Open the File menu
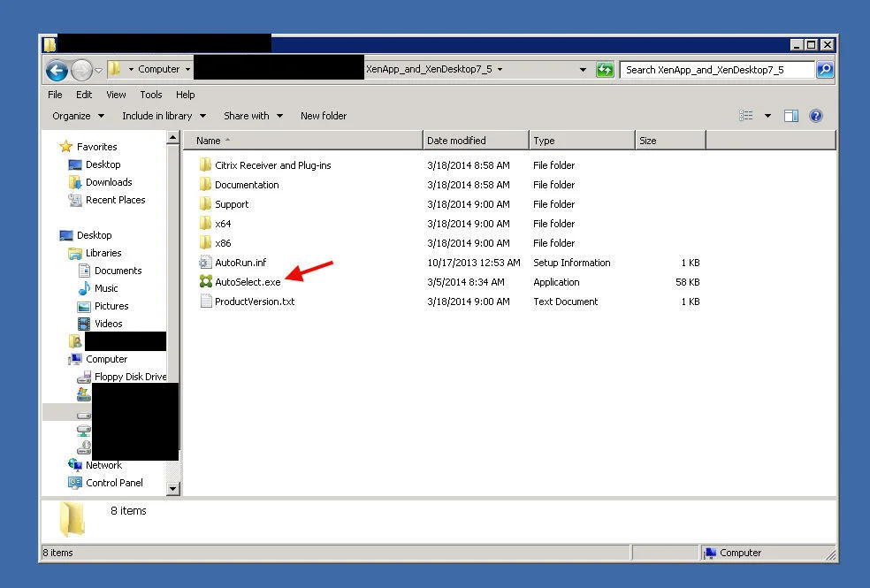Viewport: 870px width, 588px height. point(55,95)
